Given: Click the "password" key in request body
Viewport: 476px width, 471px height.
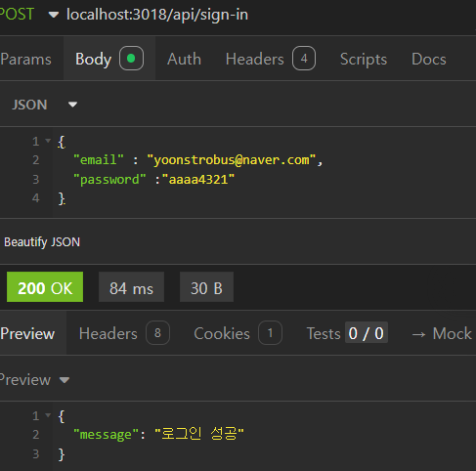Looking at the screenshot, I should click(x=109, y=180).
